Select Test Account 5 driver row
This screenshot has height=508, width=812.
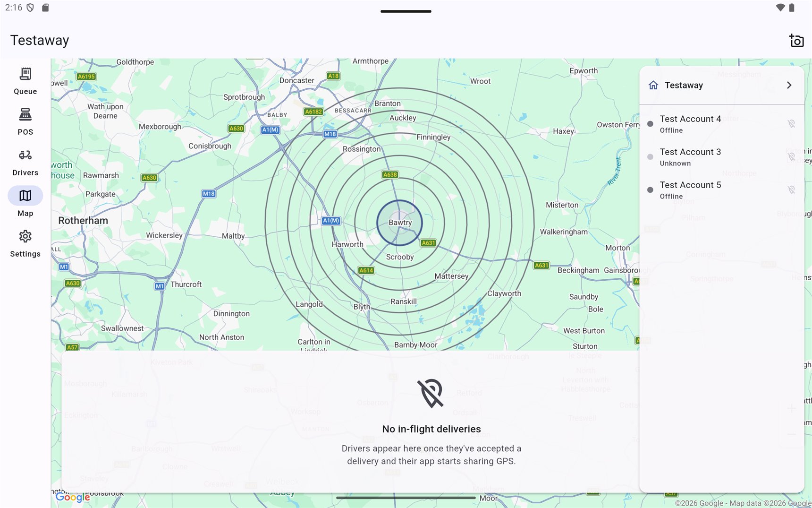pyautogui.click(x=722, y=190)
